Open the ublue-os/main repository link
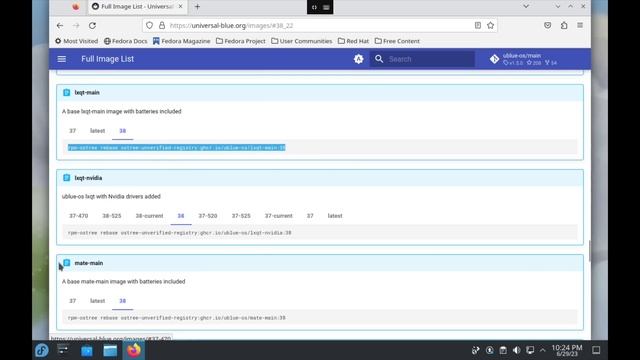Viewport: 640px width, 360px height. coord(524,59)
